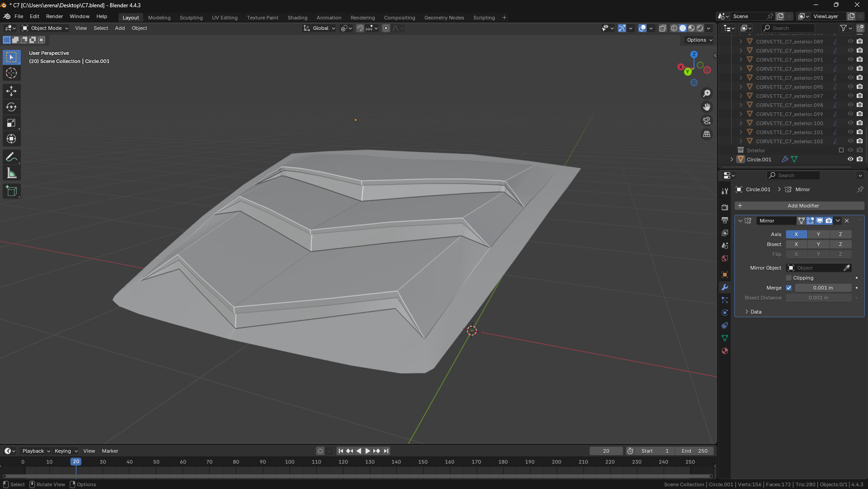Activate the Annotate tool
This screenshot has height=489, width=868.
tap(11, 157)
